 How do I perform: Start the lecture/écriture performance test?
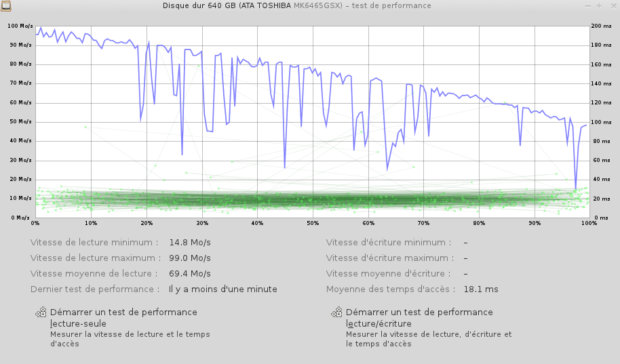pyautogui.click(x=419, y=318)
